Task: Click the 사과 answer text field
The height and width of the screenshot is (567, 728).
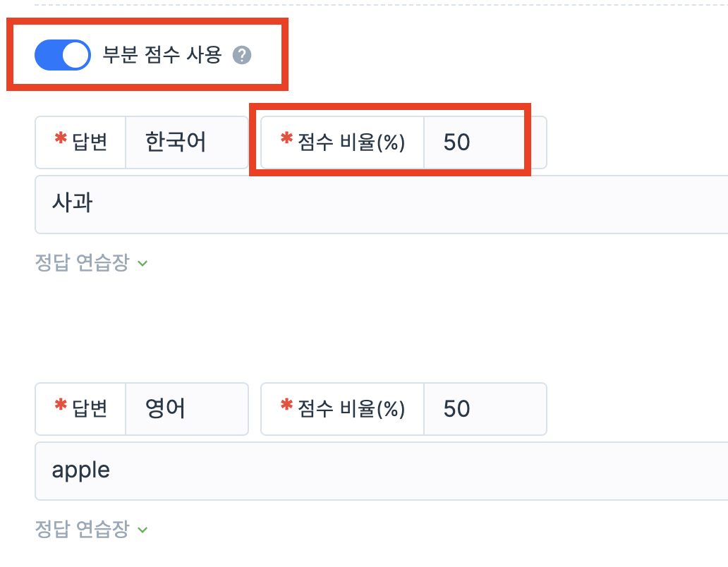Action: pyautogui.click(x=381, y=205)
